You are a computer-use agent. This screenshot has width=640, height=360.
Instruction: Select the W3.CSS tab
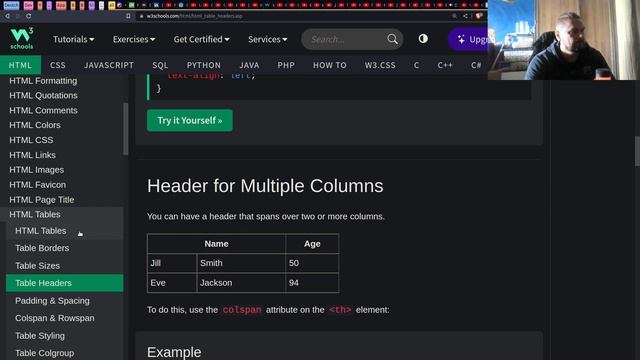380,65
